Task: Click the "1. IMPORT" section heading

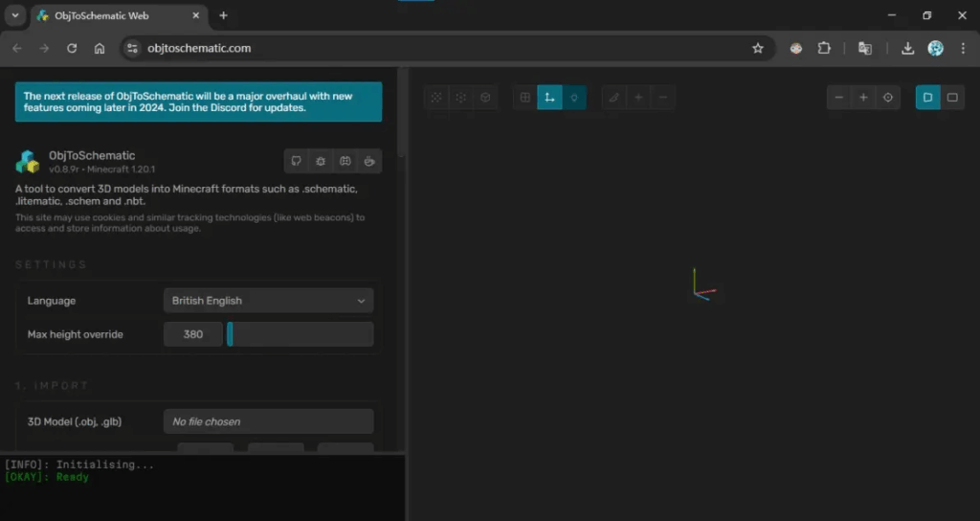Action: coord(52,385)
